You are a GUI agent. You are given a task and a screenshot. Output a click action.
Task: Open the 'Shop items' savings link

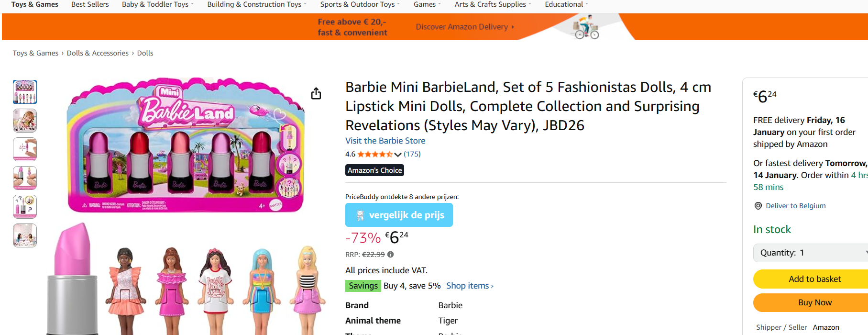tap(467, 285)
